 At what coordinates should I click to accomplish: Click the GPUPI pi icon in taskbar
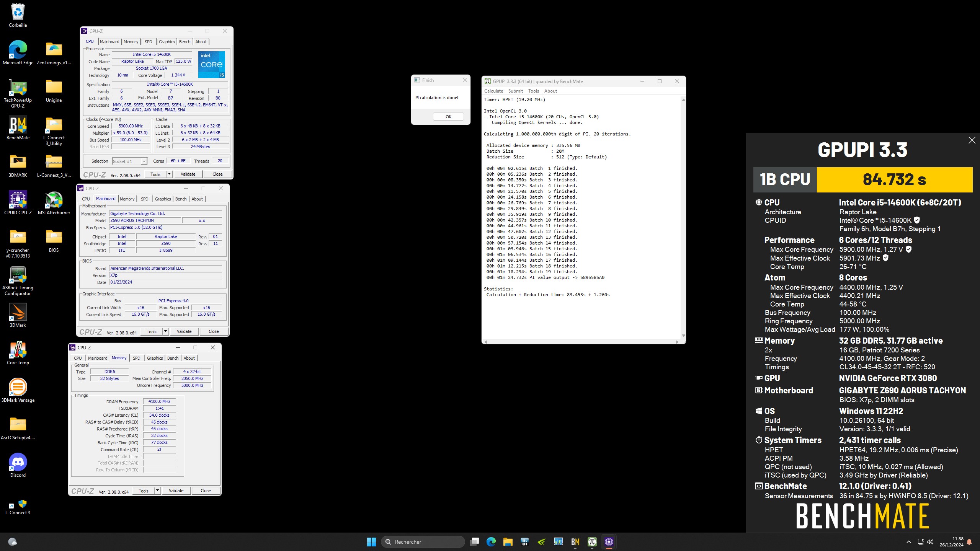592,542
